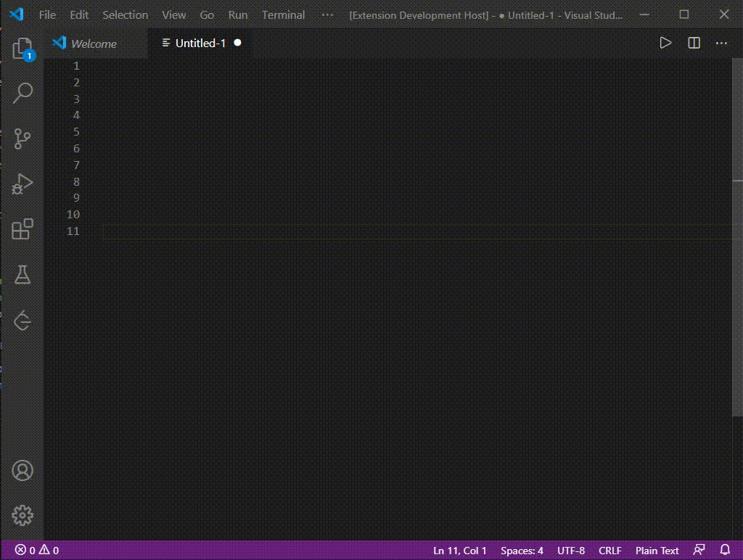The image size is (743, 560).
Task: Click line 11 in the editor
Action: 363,231
